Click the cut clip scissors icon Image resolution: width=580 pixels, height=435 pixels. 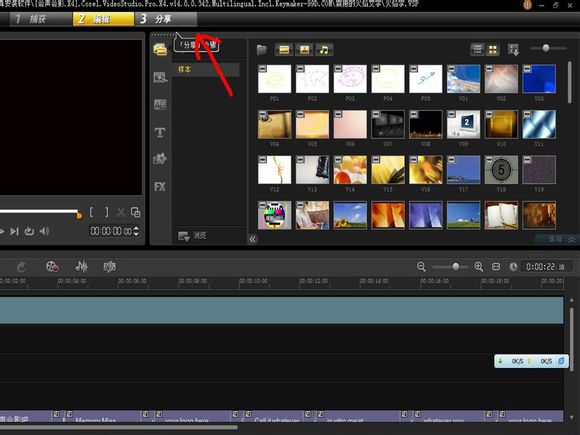(121, 212)
